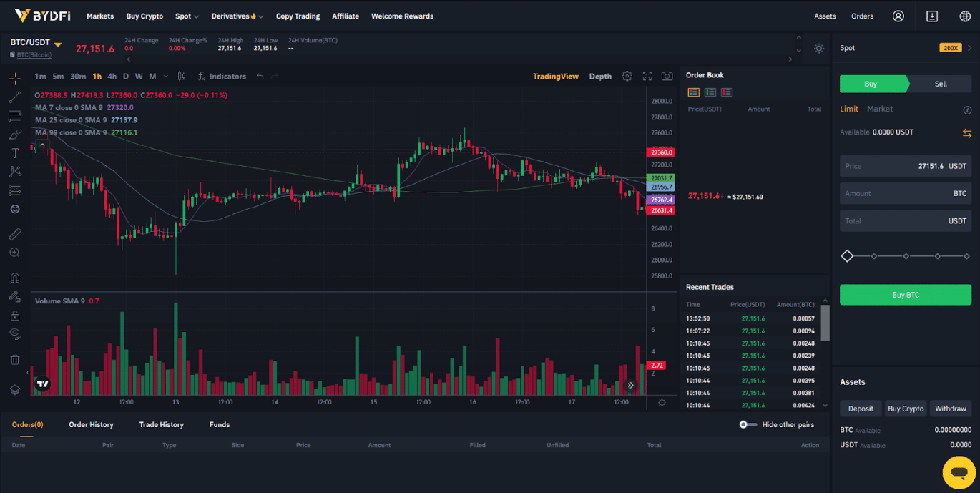Open the emoji icons tool
Screen dimensions: 980x493
pyautogui.click(x=15, y=209)
